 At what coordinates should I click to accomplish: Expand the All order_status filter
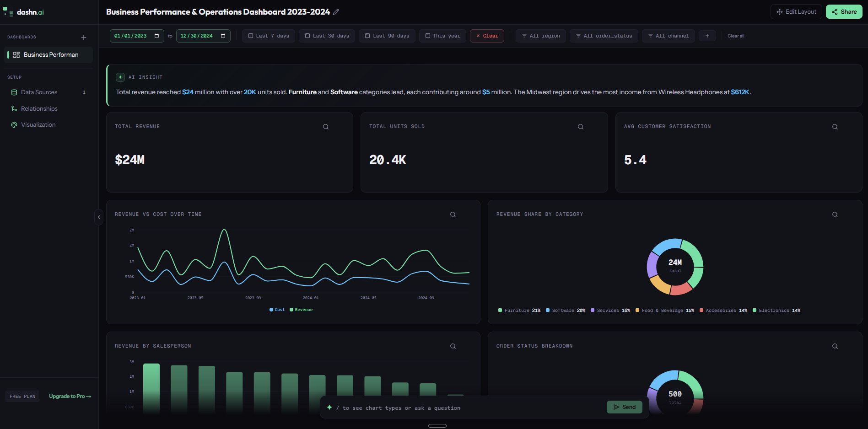point(604,36)
